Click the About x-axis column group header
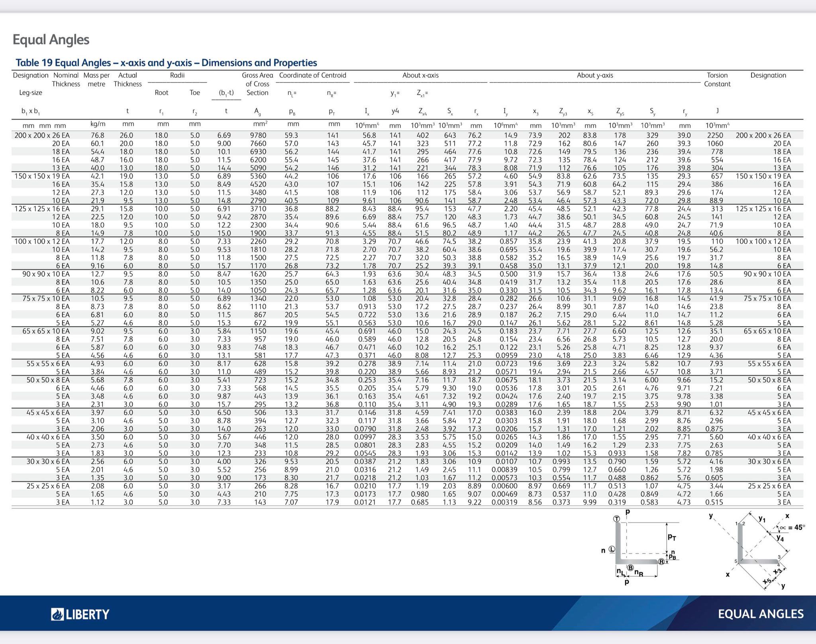 coord(420,75)
